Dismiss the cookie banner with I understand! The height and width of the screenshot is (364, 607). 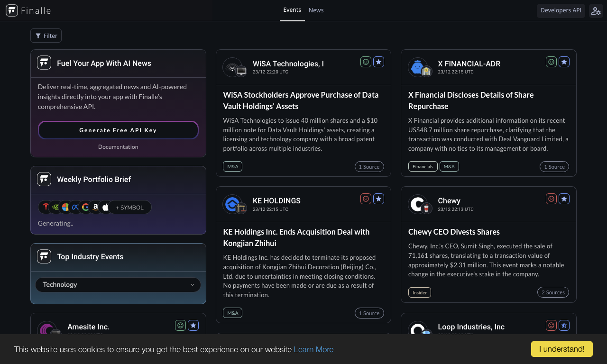562,349
